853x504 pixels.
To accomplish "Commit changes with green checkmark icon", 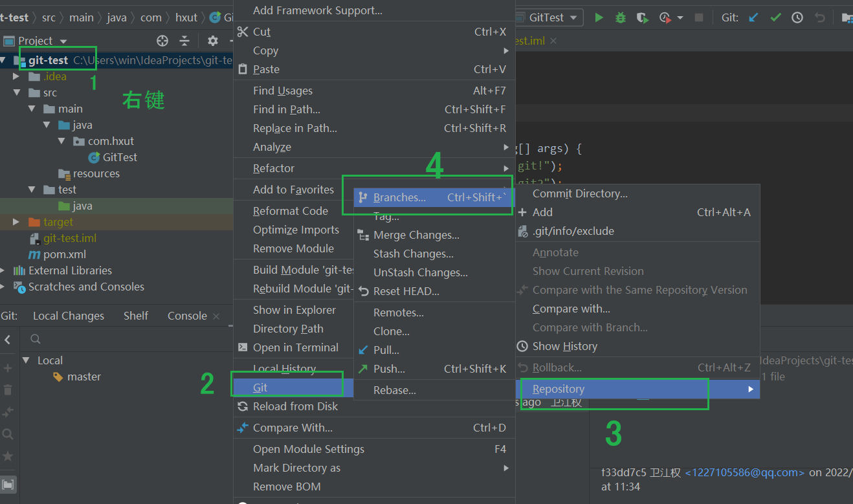I will (x=775, y=18).
